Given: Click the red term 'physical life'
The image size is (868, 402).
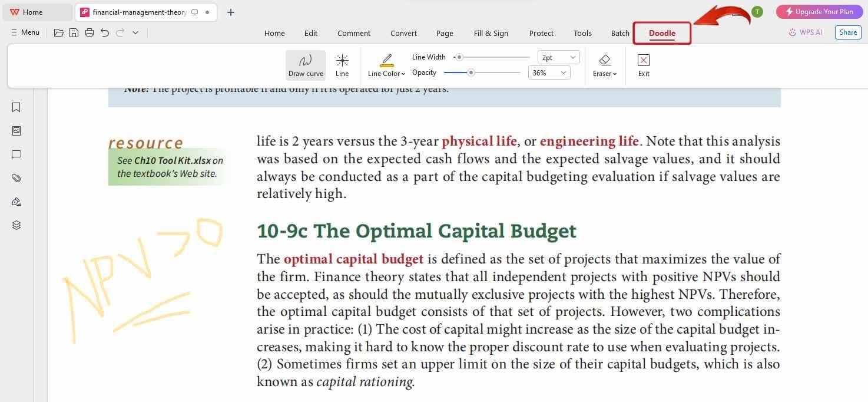Looking at the screenshot, I should pos(479,141).
